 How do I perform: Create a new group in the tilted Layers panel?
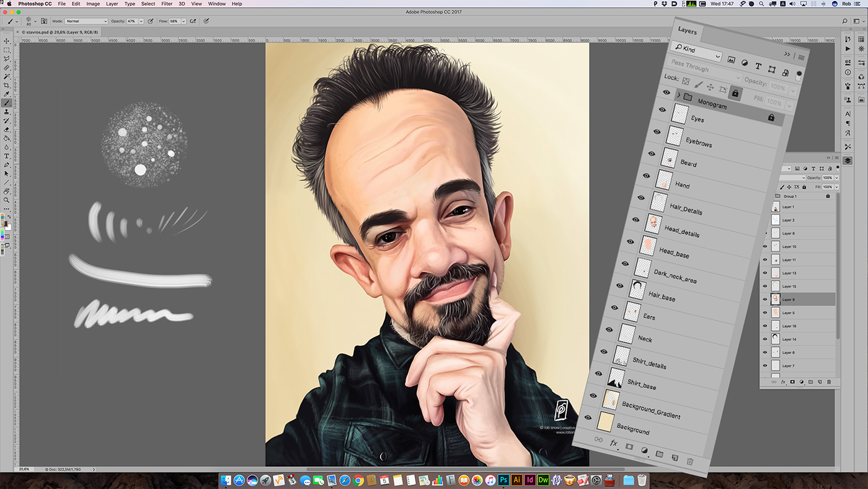660,454
